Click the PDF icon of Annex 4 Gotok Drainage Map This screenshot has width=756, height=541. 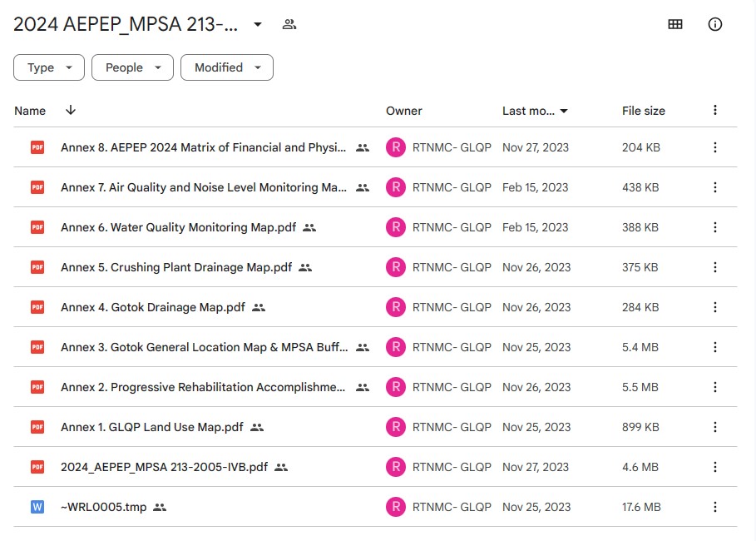coord(37,307)
